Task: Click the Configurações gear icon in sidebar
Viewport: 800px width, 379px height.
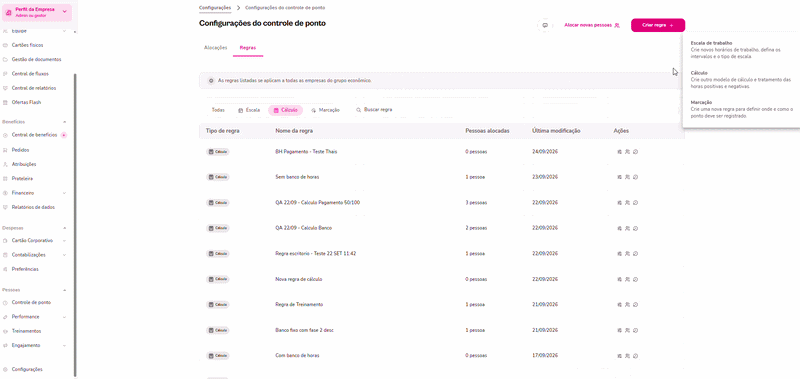Action: [5, 369]
